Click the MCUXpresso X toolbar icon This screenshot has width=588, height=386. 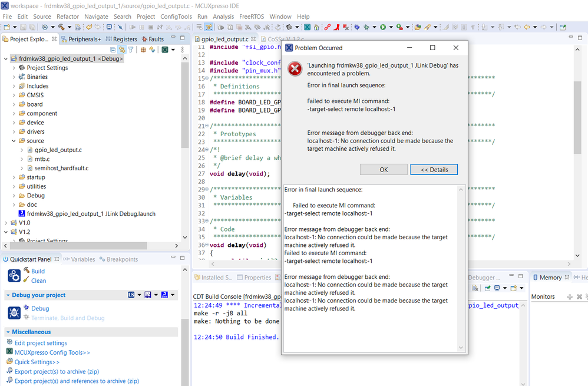(x=307, y=27)
